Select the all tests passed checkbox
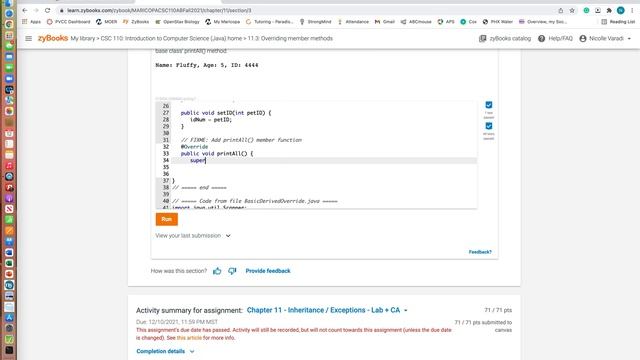Viewport: 640px width, 360px height. pos(489,126)
